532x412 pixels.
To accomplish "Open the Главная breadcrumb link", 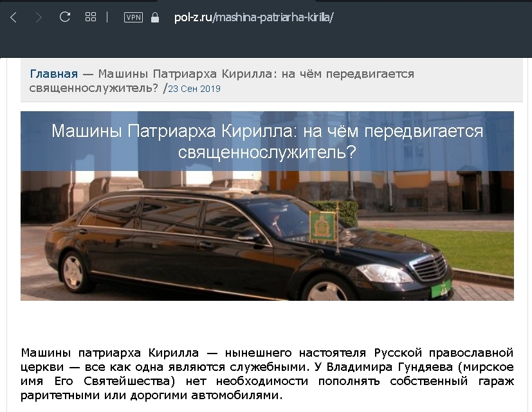I will point(54,73).
